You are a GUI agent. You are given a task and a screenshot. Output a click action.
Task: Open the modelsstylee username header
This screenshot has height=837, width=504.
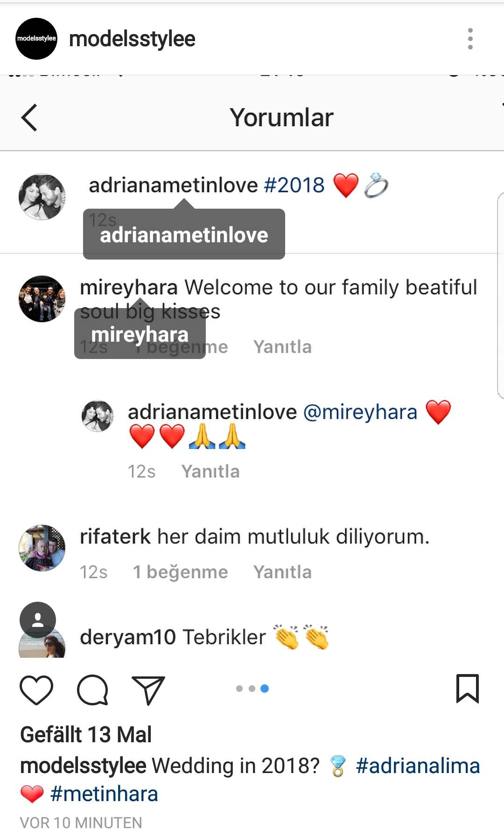tap(132, 39)
